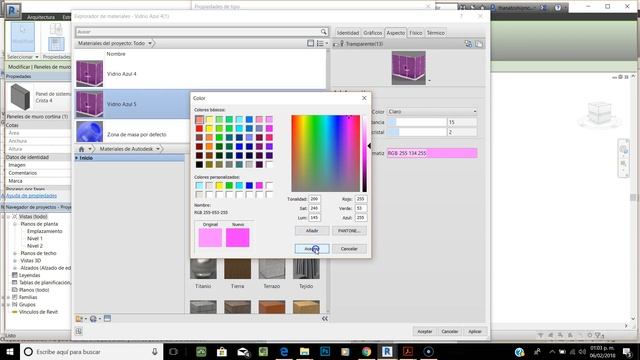Image resolution: width=640 pixels, height=360 pixels.
Task: Click Aceptar in the Color dialog
Action: click(x=312, y=249)
